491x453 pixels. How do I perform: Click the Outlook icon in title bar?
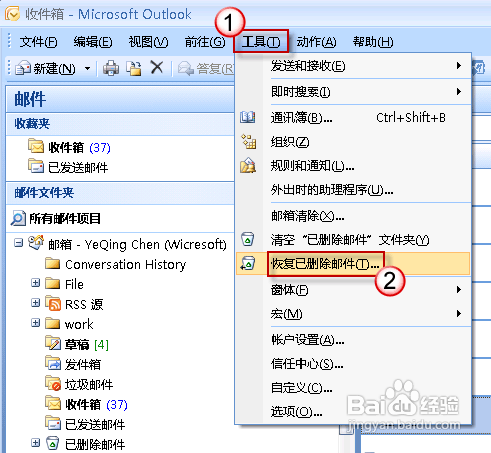12,14
